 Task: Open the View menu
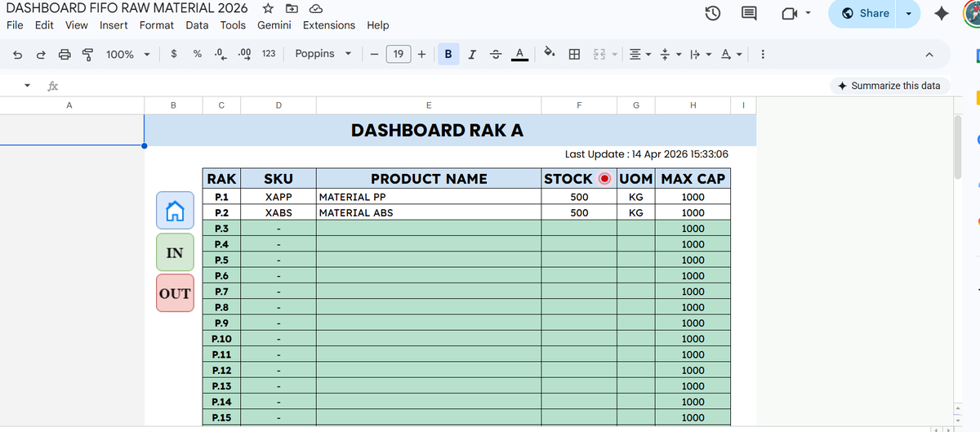pos(77,25)
